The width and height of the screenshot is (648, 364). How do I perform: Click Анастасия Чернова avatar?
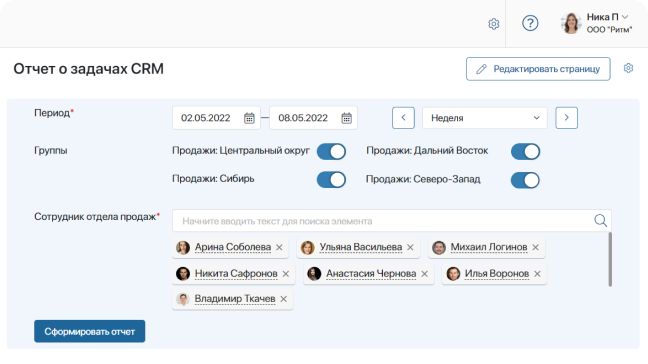pyautogui.click(x=314, y=274)
